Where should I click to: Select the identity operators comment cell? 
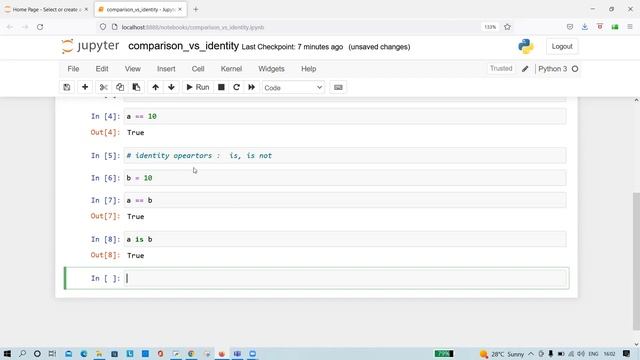pos(345,156)
